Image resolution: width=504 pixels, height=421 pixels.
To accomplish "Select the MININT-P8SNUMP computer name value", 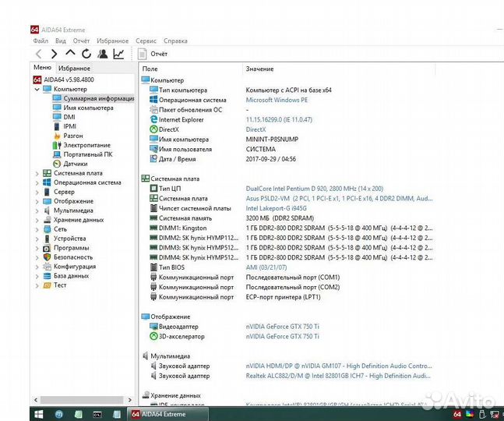I will coord(272,140).
